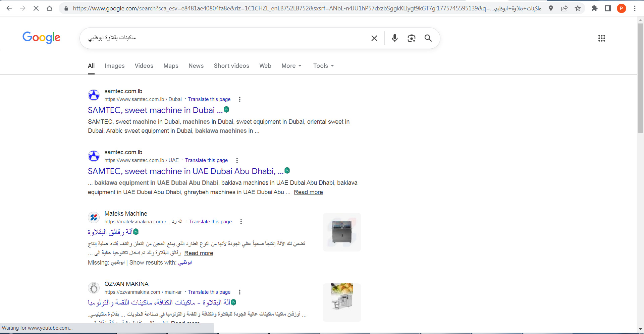Stop page loading with the X button

36,8
